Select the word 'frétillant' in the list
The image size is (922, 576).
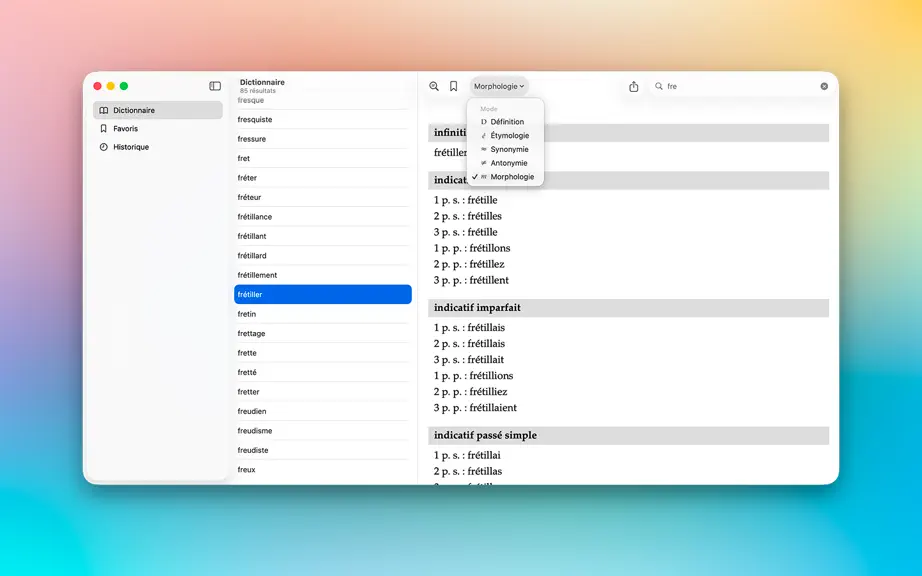click(323, 236)
